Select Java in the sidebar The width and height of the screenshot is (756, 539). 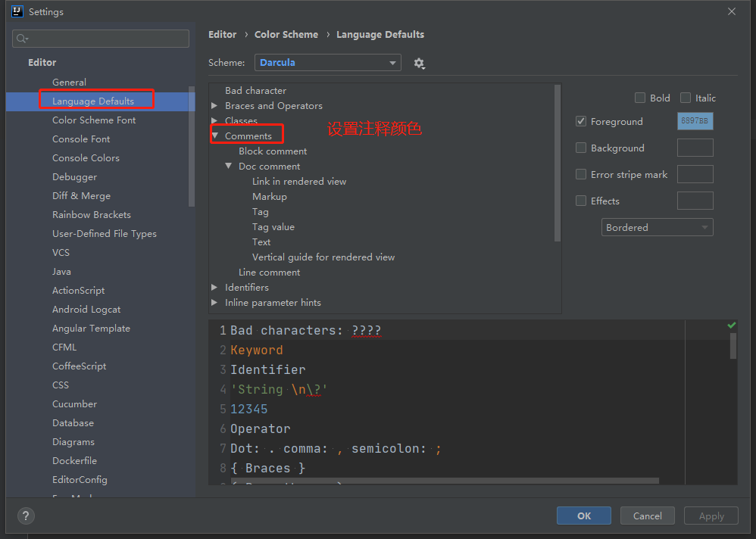coord(61,272)
